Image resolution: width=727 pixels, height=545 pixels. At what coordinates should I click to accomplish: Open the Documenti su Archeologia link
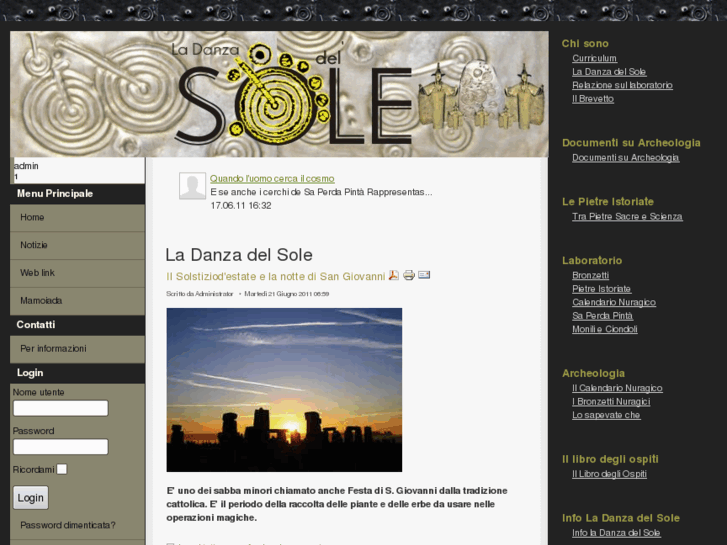click(x=625, y=158)
